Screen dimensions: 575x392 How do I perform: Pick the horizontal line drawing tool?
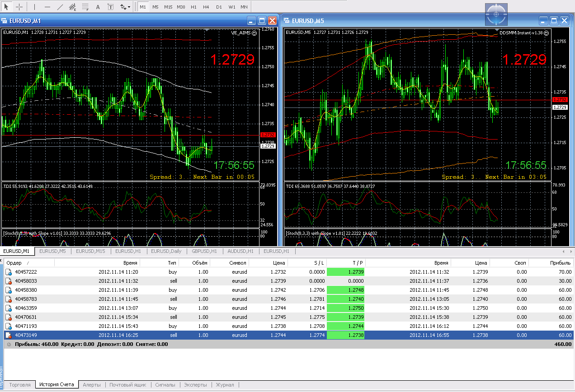tap(47, 7)
